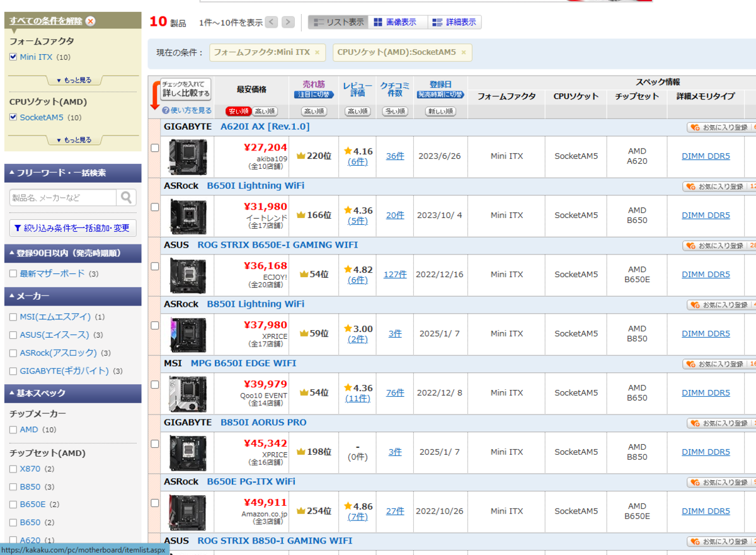Click the product name search field
This screenshot has width=756, height=555.
click(63, 197)
